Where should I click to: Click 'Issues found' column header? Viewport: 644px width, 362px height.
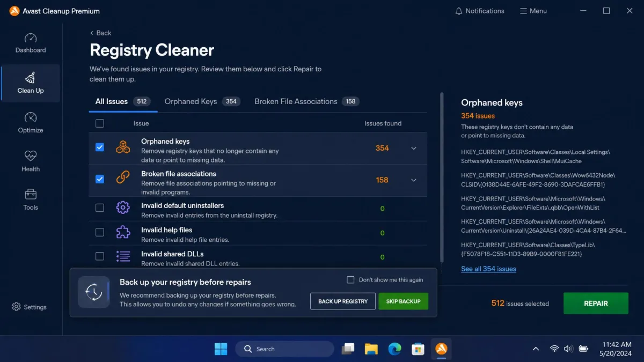click(383, 123)
